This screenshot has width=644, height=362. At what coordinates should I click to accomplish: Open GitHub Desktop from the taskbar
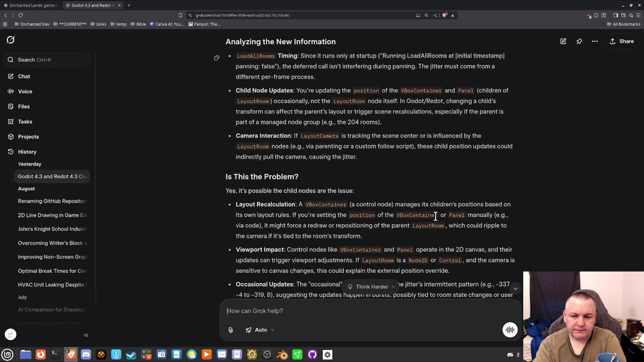pos(312,354)
